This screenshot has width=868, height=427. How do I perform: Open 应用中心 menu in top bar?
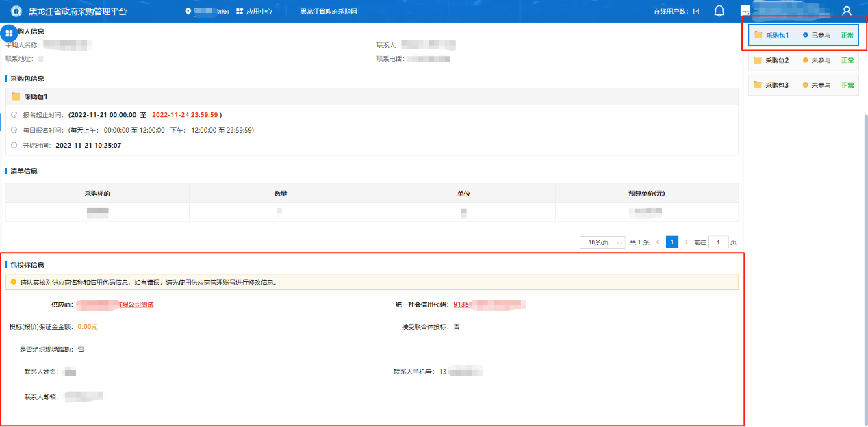coord(259,12)
